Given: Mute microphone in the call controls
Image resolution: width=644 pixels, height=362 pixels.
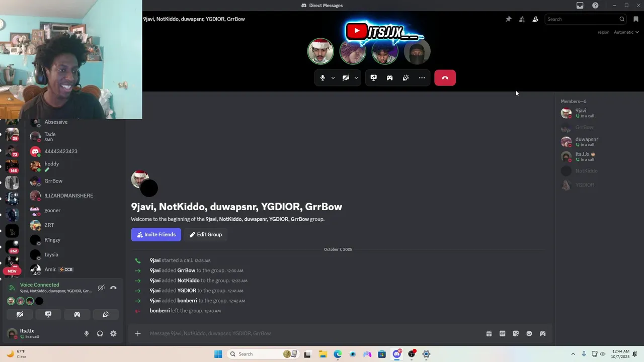Looking at the screenshot, I should (x=323, y=78).
